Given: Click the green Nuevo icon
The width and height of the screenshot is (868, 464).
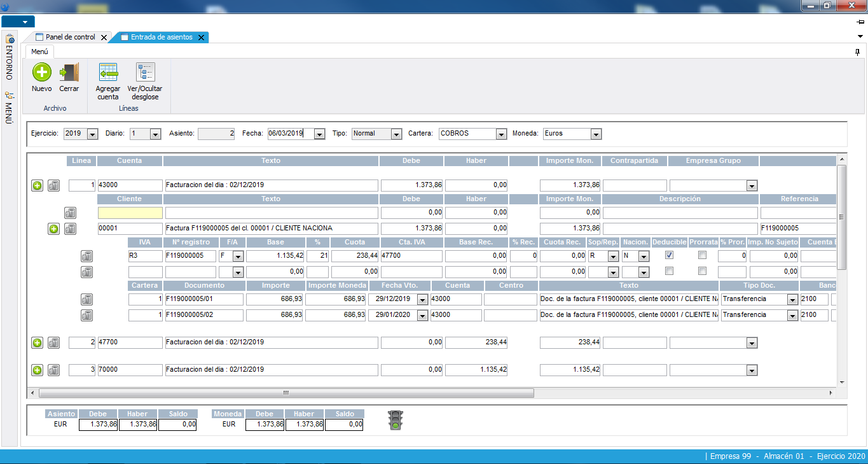Looking at the screenshot, I should [x=42, y=72].
